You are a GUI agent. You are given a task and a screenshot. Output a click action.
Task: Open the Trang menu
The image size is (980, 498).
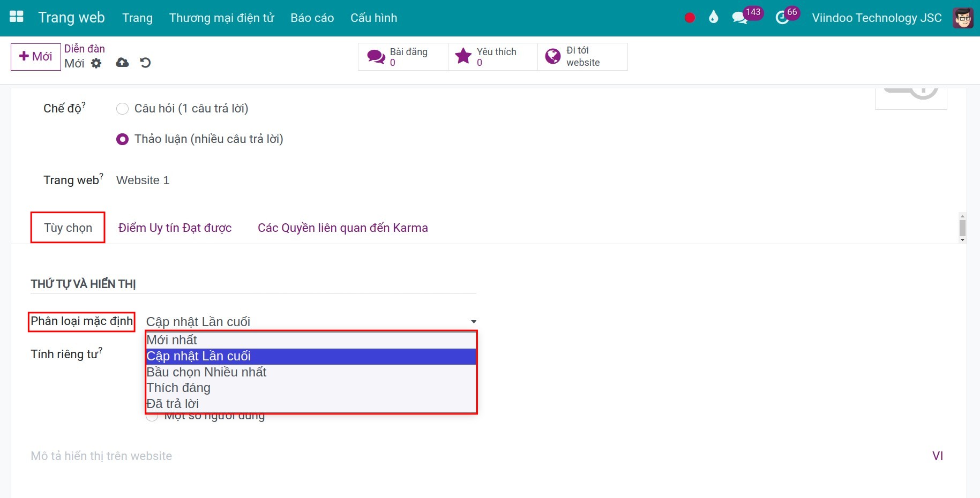pyautogui.click(x=137, y=18)
